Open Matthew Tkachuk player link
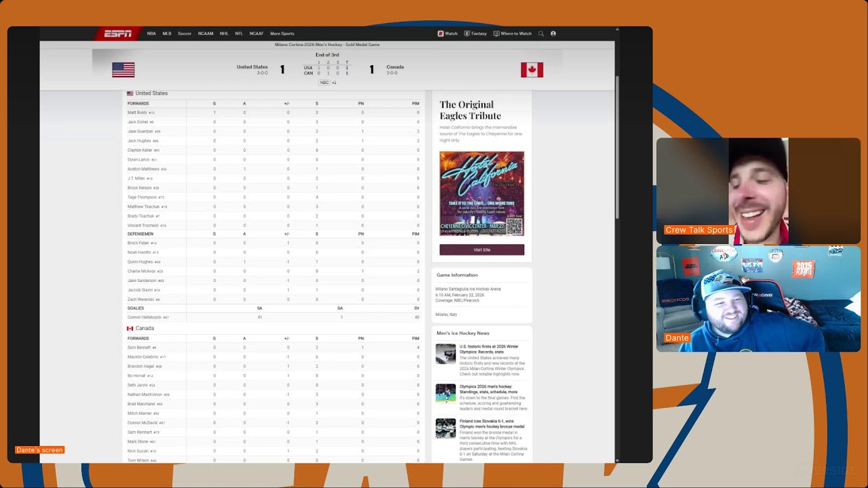This screenshot has height=488, width=868. [144, 207]
